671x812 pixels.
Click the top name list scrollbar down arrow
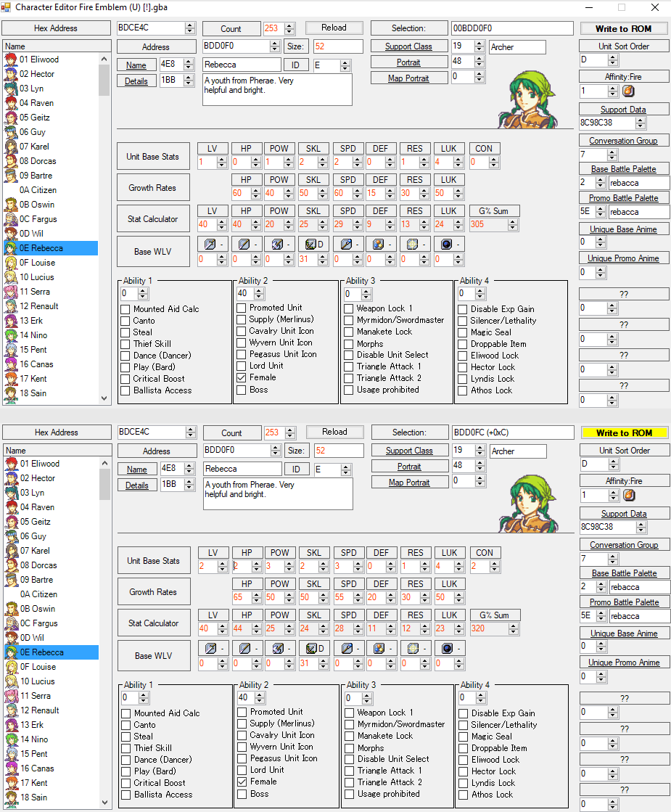tap(104, 398)
